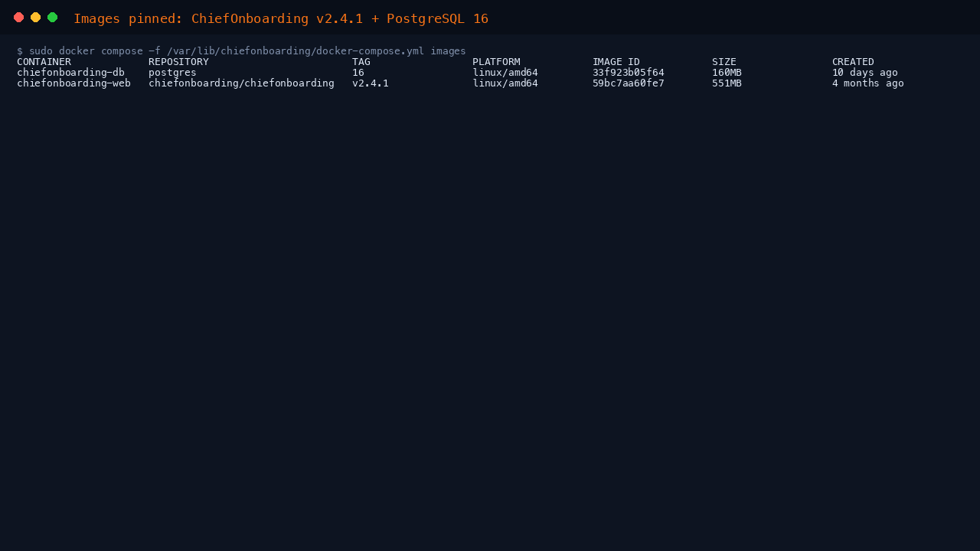This screenshot has width=980, height=551.
Task: Click the TAG column header
Action: pos(361,62)
